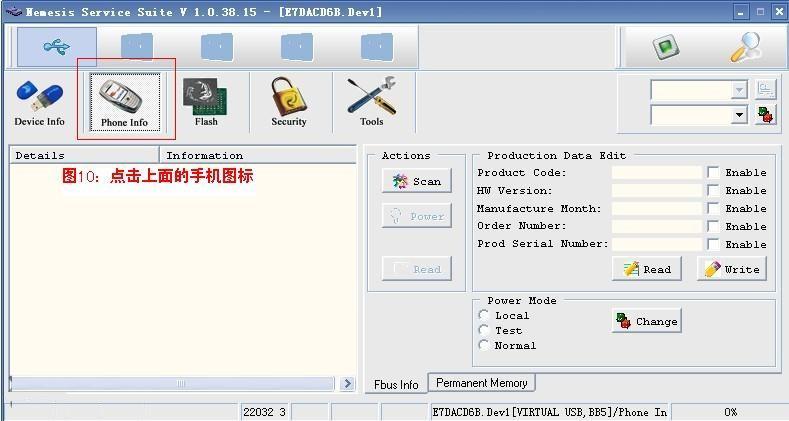The image size is (789, 421).
Task: Select the Phone Info icon
Action: [125, 102]
